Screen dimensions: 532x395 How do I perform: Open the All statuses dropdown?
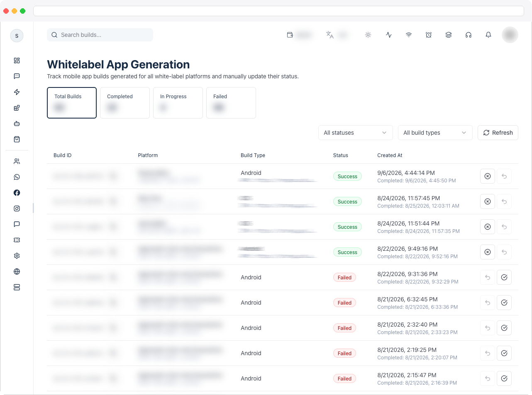(356, 133)
